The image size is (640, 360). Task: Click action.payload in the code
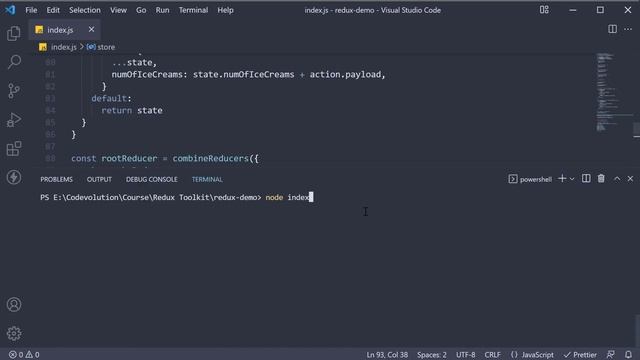pyautogui.click(x=345, y=75)
